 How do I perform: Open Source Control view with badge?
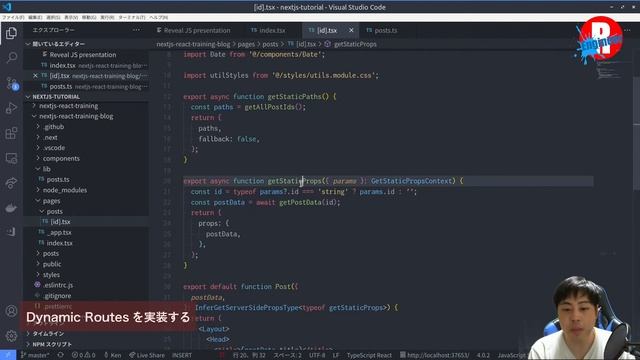(x=11, y=83)
